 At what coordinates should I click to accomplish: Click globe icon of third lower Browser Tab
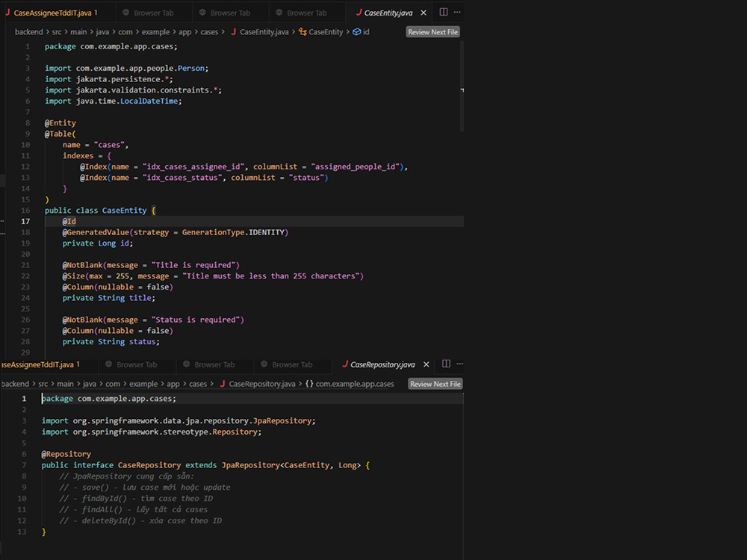[x=264, y=364]
